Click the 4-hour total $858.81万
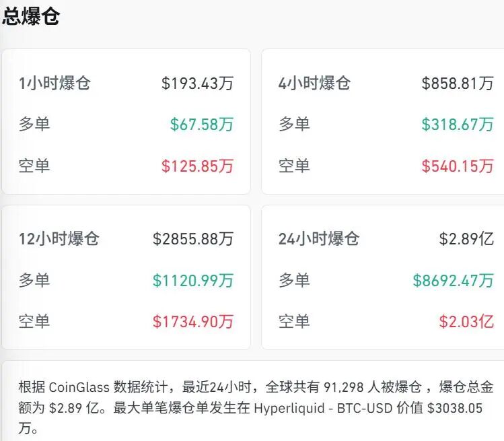504x441 pixels. pyautogui.click(x=457, y=83)
